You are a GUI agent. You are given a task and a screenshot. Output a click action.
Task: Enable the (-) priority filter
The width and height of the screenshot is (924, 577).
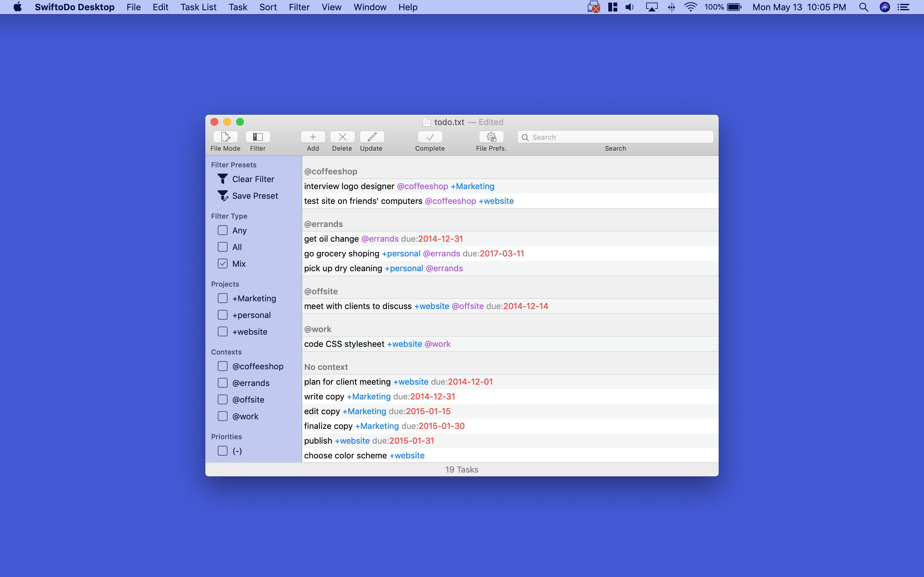pyautogui.click(x=223, y=451)
